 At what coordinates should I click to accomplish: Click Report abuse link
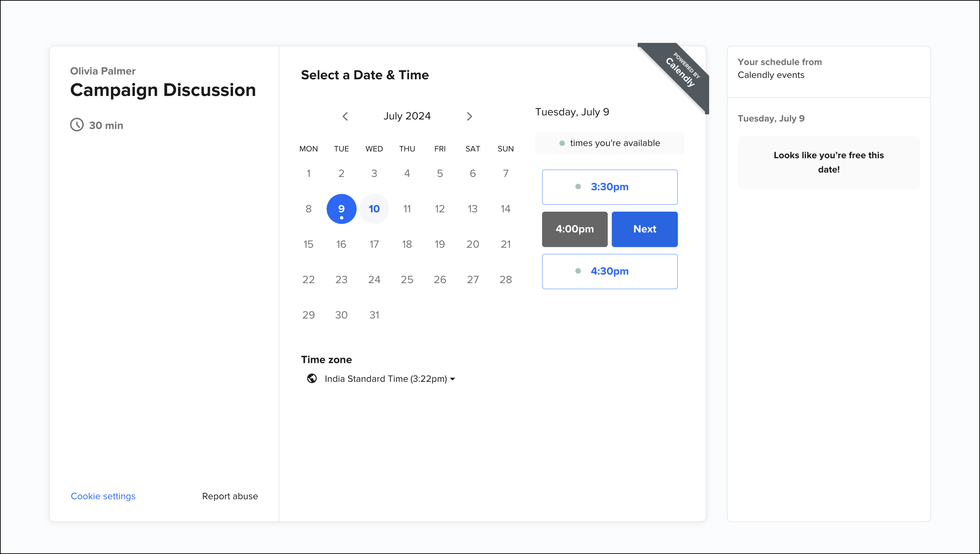tap(230, 496)
